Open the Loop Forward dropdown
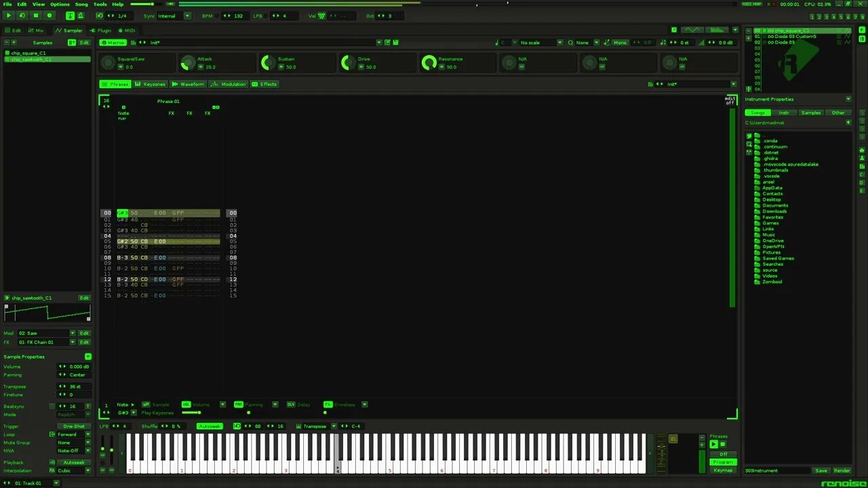Screen dimensions: 868x488 pos(73,434)
